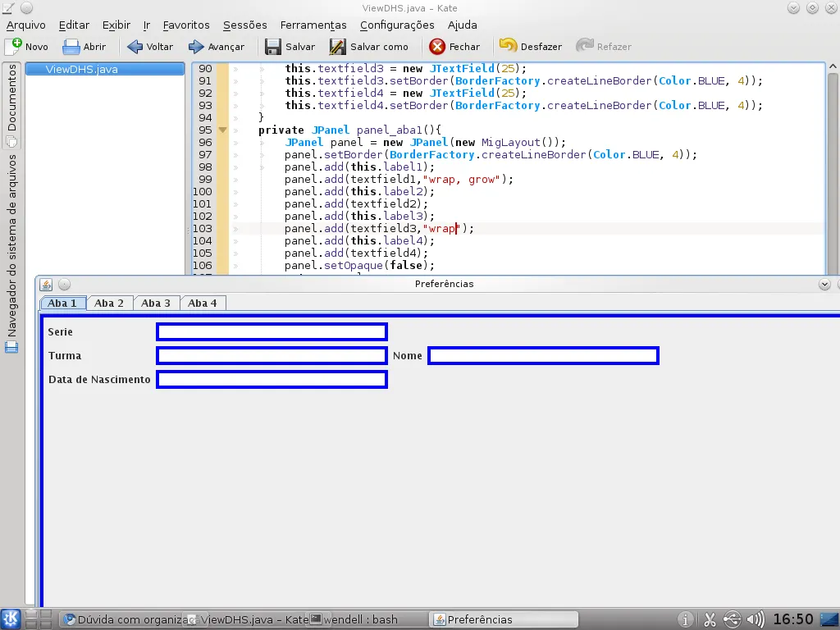Open a file with the Abrir toolbar button
Image resolution: width=840 pixels, height=630 pixels.
[x=71, y=47]
